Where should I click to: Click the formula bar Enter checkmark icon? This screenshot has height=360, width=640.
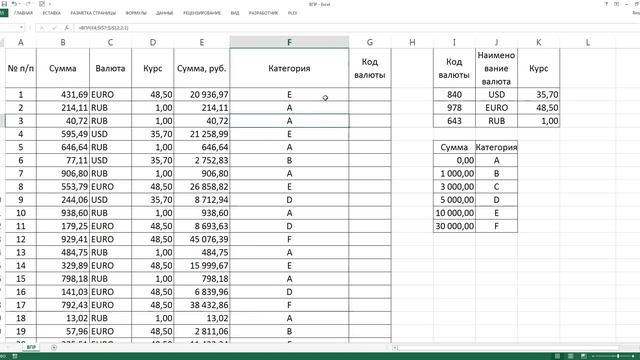[54, 28]
